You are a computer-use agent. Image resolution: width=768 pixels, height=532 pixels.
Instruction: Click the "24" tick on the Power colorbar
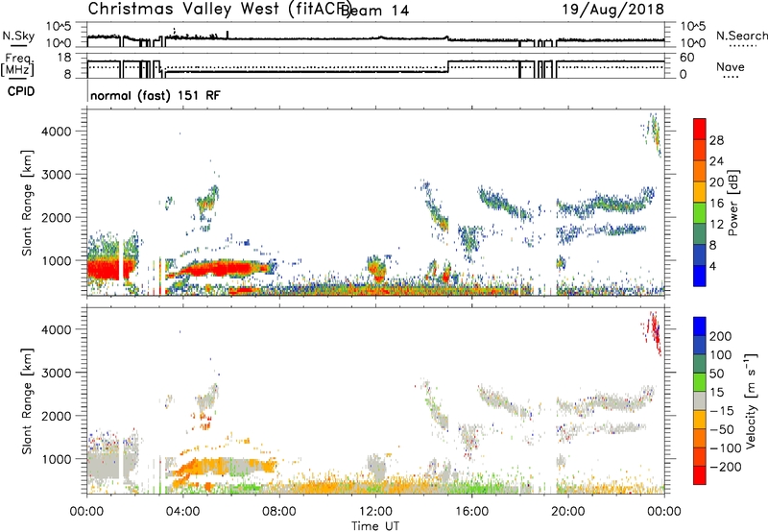click(x=716, y=161)
